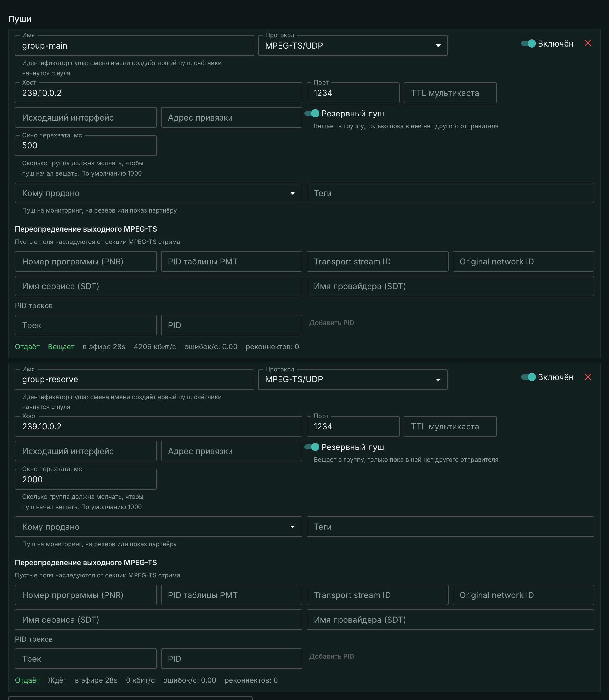Click the Теги field of group-main
609x700 pixels.
coord(450,193)
